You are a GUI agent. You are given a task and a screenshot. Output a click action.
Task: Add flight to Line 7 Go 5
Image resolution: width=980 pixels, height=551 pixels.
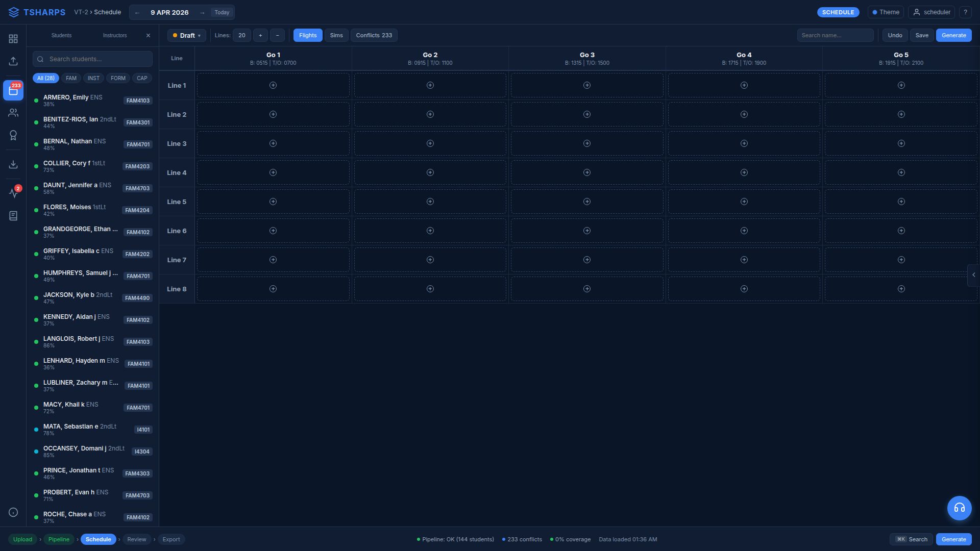(901, 260)
